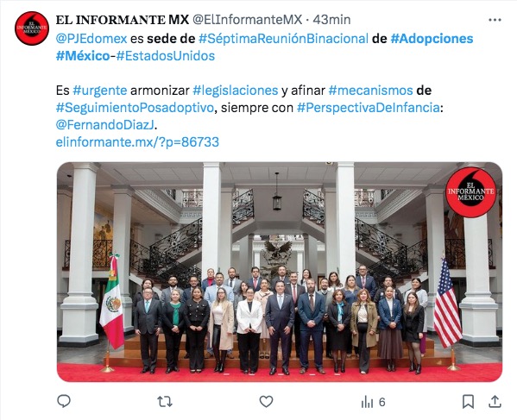Viewport: 517px width, 420px height.
Task: Open the three-dot more options menu
Action: (495, 20)
